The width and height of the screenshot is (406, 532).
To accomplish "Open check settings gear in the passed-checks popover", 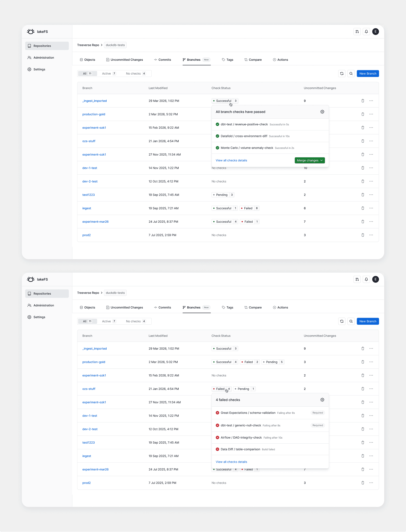I will pos(322,112).
